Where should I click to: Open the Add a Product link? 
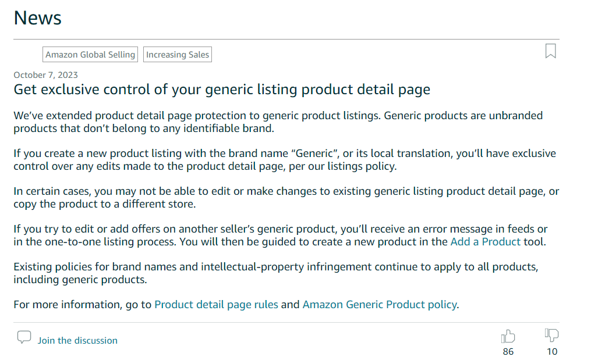click(x=485, y=241)
